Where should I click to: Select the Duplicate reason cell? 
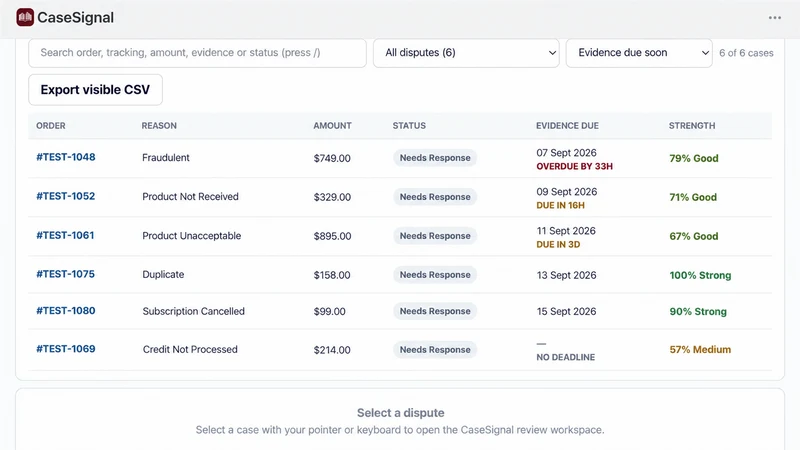point(163,274)
